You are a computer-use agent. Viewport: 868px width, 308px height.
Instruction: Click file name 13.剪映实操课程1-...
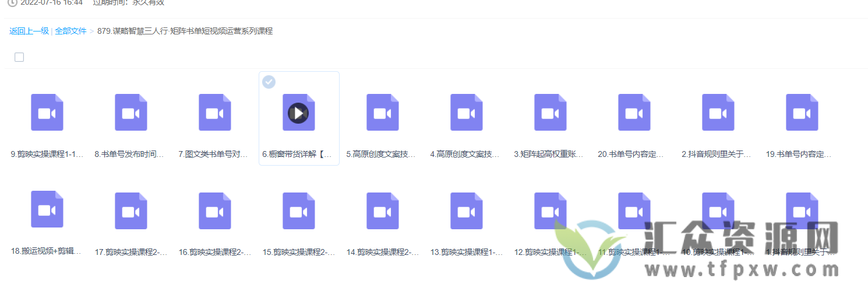tap(467, 253)
